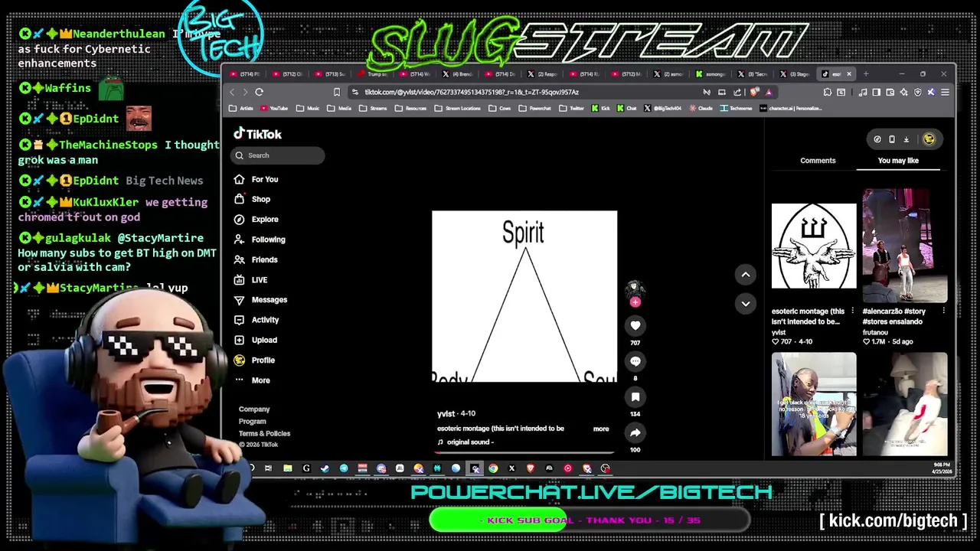Screen dimensions: 980x551
Task: Share the video with arrow icon
Action: pos(635,432)
